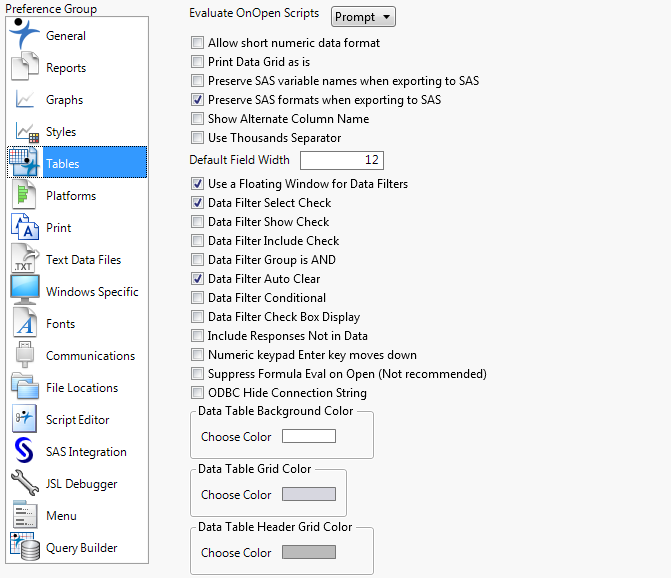Open the Text Data Files icon

tap(25, 260)
